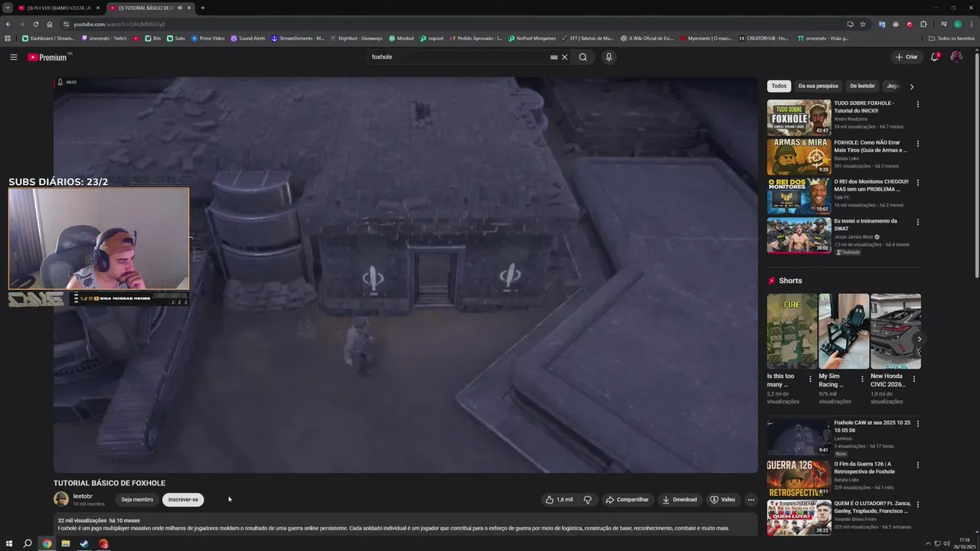The width and height of the screenshot is (980, 551).
Task: Open on-screen keyboard in the search box
Action: 554,57
